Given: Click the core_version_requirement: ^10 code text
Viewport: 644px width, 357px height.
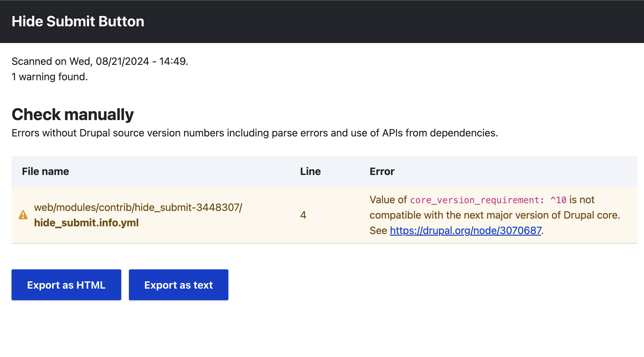Looking at the screenshot, I should 488,200.
